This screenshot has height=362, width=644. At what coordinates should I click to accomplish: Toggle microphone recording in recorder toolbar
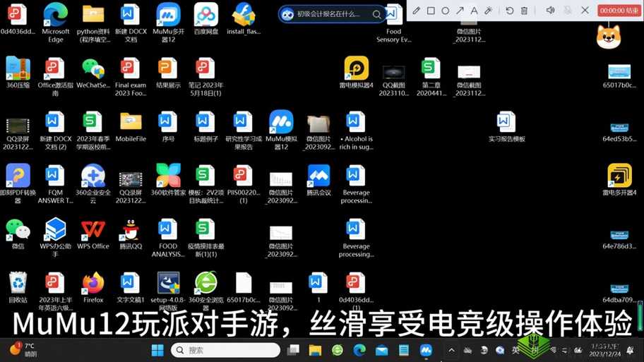568,11
